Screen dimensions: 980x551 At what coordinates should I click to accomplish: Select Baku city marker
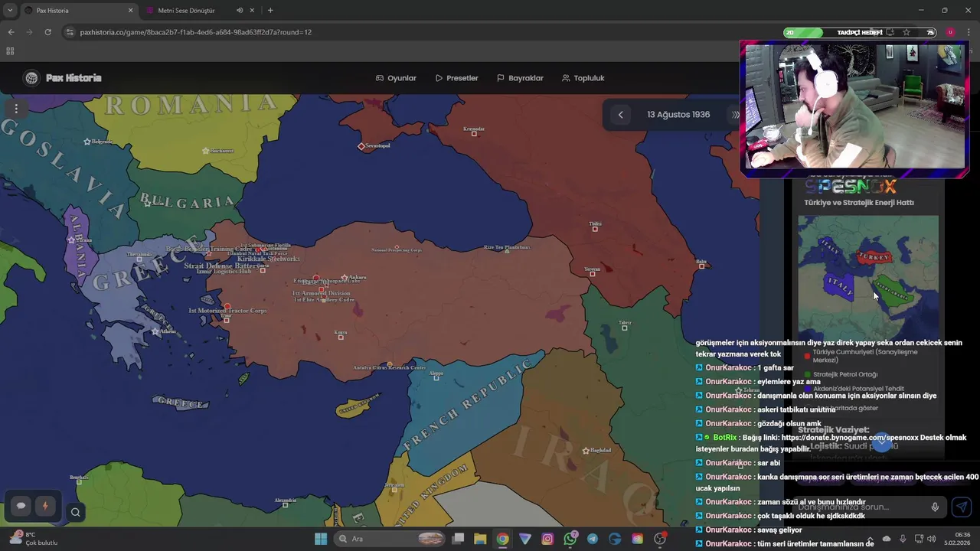[701, 266]
